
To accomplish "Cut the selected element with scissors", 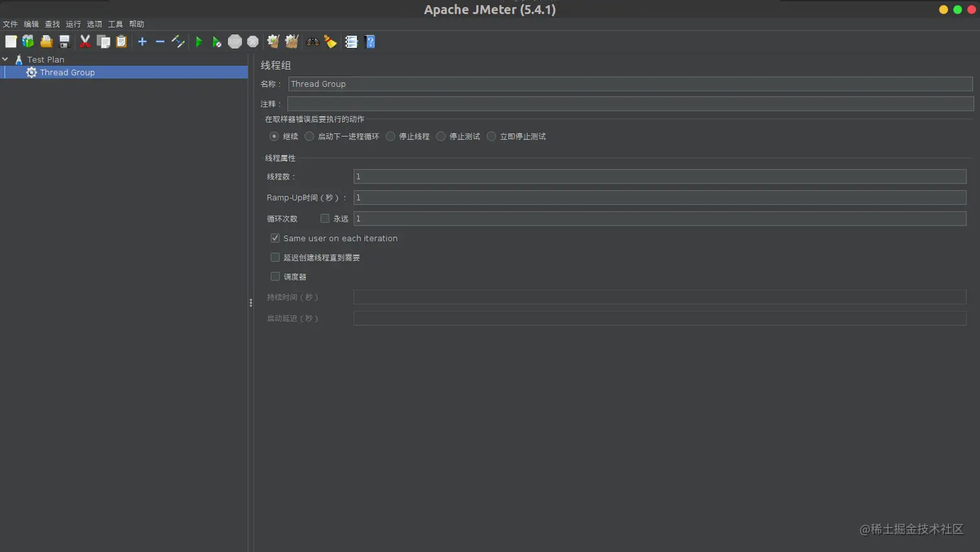I will point(85,41).
